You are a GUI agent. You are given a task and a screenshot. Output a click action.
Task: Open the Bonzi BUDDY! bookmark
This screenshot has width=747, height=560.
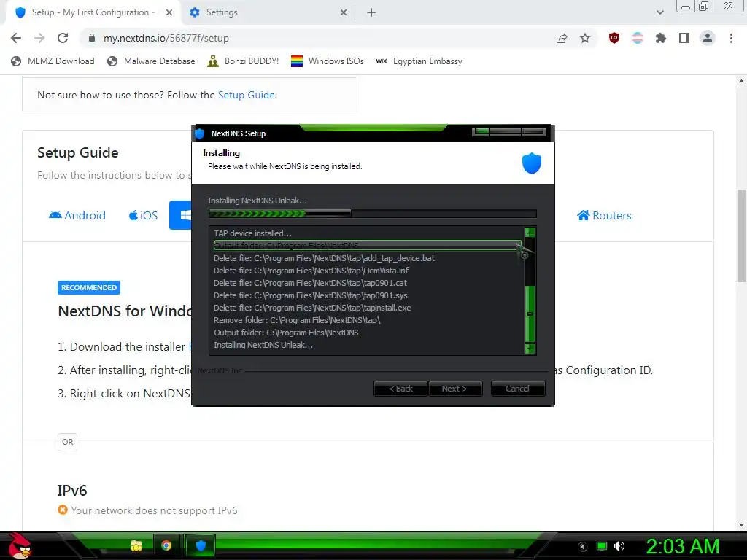pyautogui.click(x=243, y=61)
